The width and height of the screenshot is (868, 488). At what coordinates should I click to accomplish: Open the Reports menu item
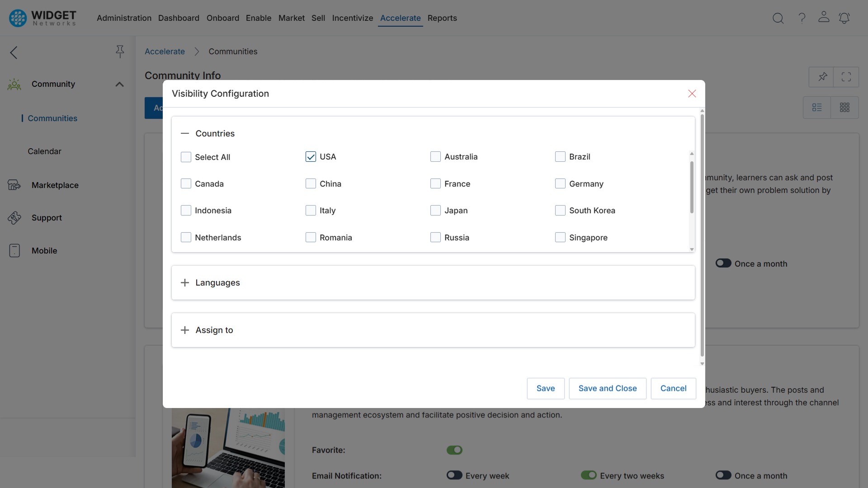click(x=442, y=18)
